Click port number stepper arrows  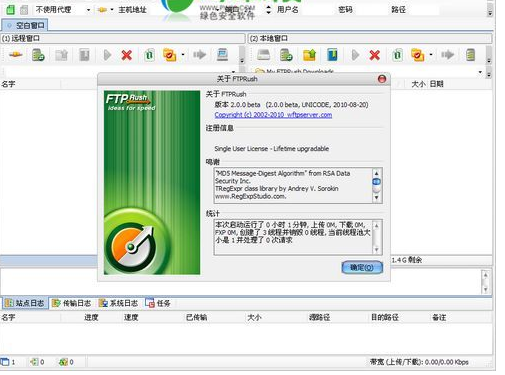click(269, 10)
